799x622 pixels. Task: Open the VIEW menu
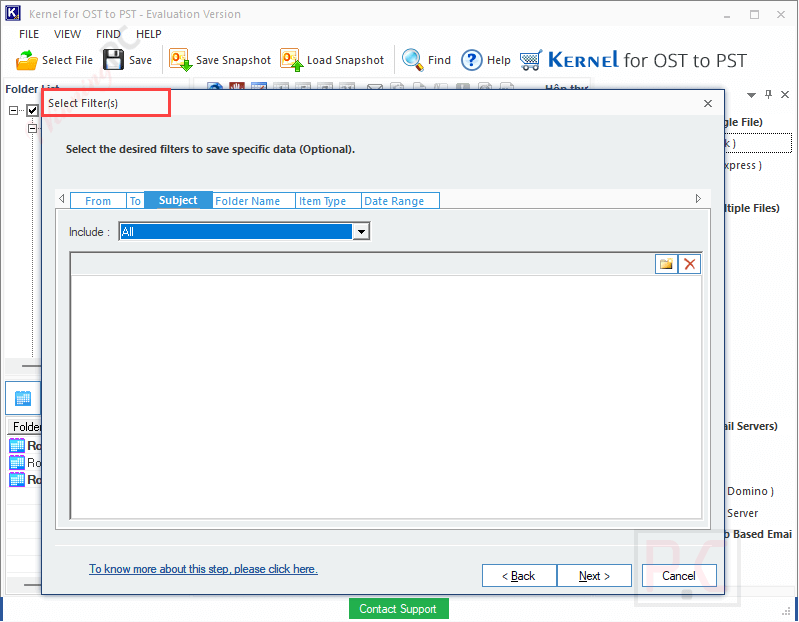(x=67, y=34)
